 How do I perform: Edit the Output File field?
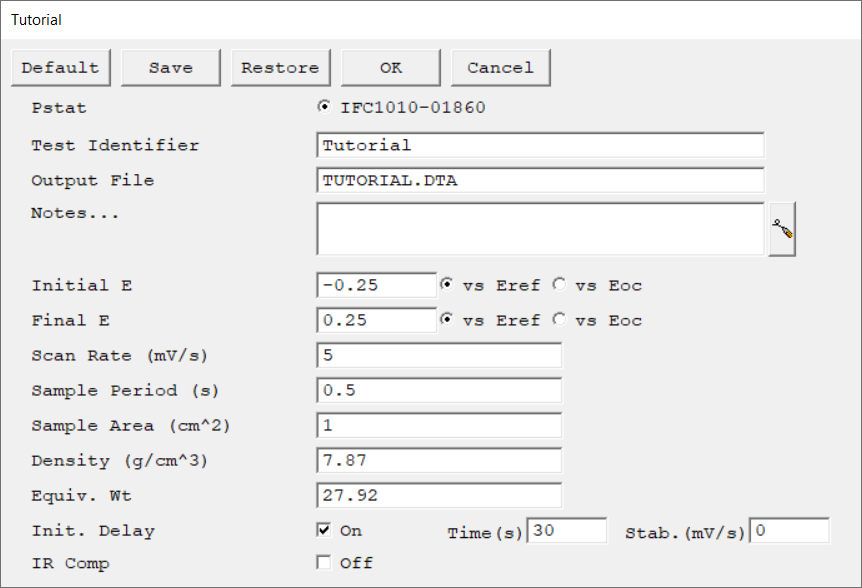(x=540, y=180)
